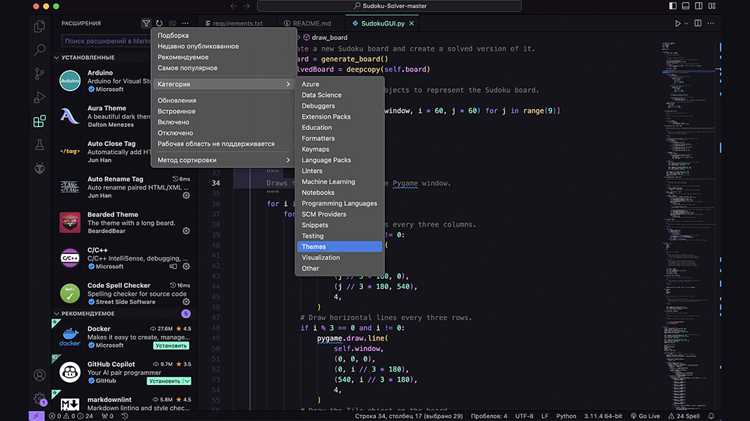Collapse the УСТАНОВЛЕННЫЕ section

pos(88,57)
